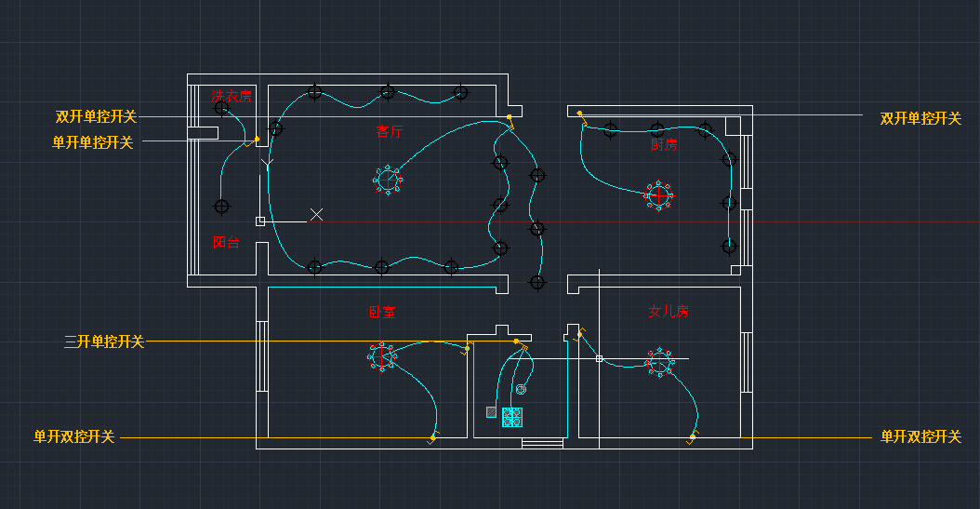Click the red 客厅 room label
The height and width of the screenshot is (509, 980).
[390, 131]
